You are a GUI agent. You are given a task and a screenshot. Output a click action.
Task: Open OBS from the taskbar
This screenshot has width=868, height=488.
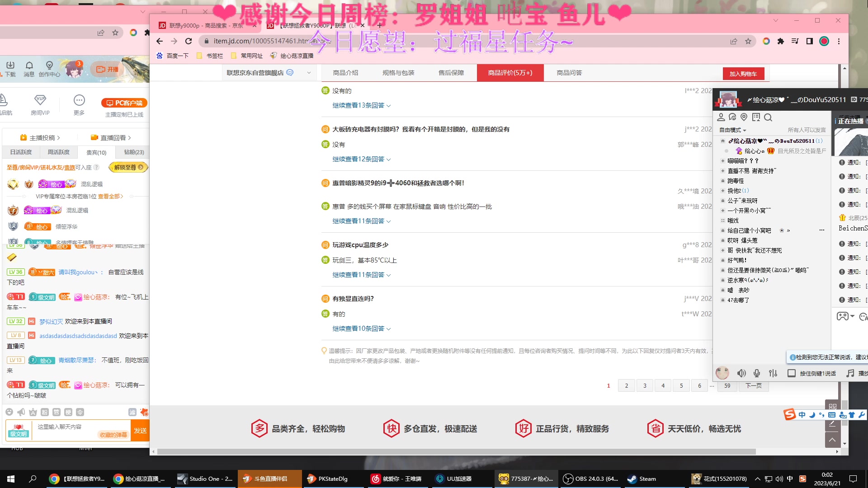(590, 479)
